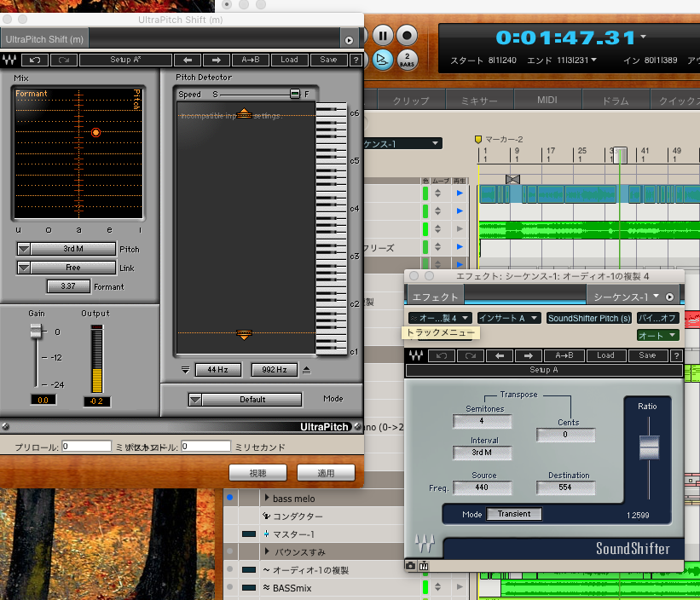Click the 視聴 preview button
Viewport: 700px width, 600px height.
pyautogui.click(x=258, y=473)
